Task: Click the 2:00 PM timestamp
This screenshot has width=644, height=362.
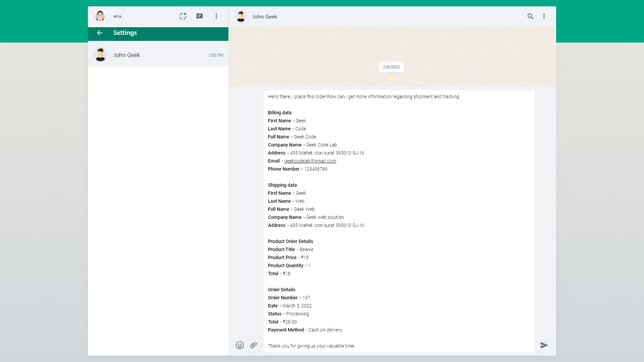Action: (x=216, y=55)
